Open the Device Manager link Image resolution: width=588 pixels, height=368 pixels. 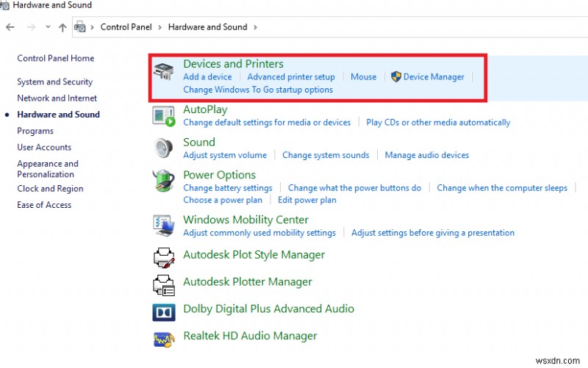pyautogui.click(x=434, y=76)
